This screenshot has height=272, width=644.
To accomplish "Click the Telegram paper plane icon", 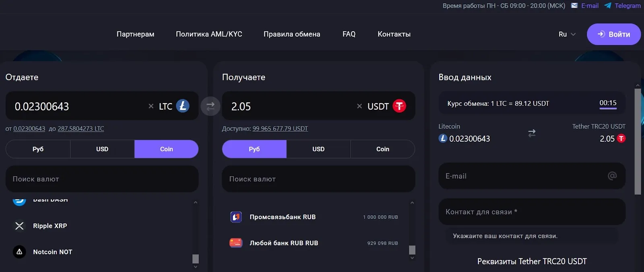I will [x=608, y=6].
